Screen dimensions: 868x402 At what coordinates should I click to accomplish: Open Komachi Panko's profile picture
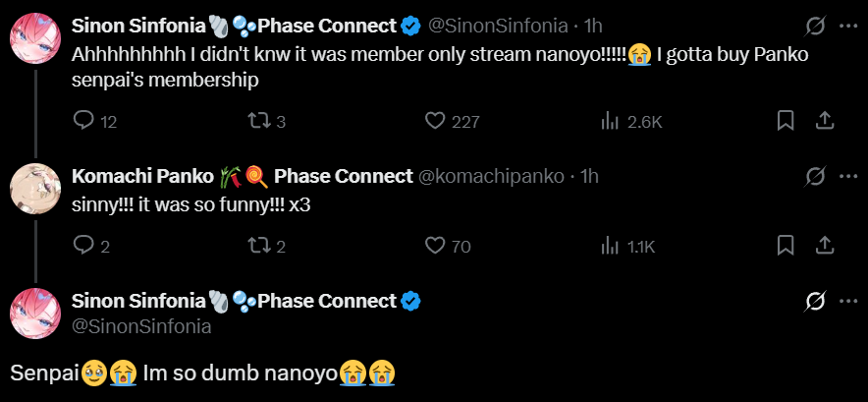(x=36, y=188)
